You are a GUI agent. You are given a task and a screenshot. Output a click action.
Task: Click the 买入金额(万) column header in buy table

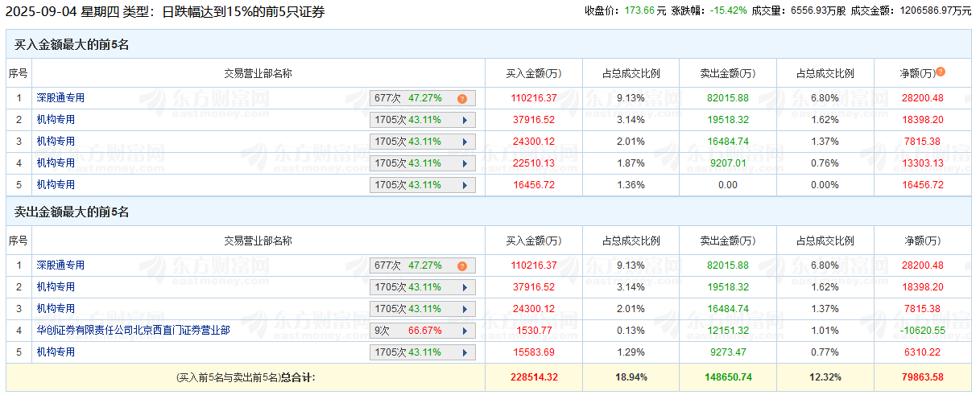click(533, 73)
